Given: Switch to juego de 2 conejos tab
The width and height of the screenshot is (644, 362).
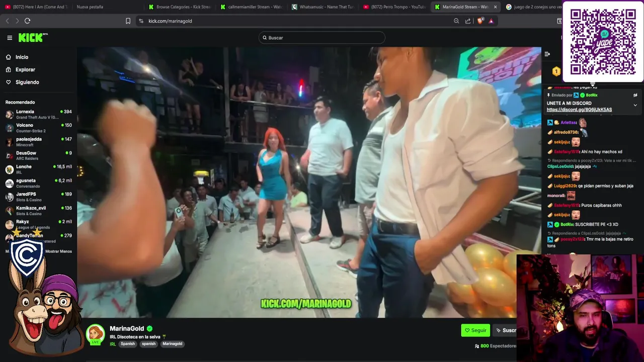Looking at the screenshot, I should 533,7.
